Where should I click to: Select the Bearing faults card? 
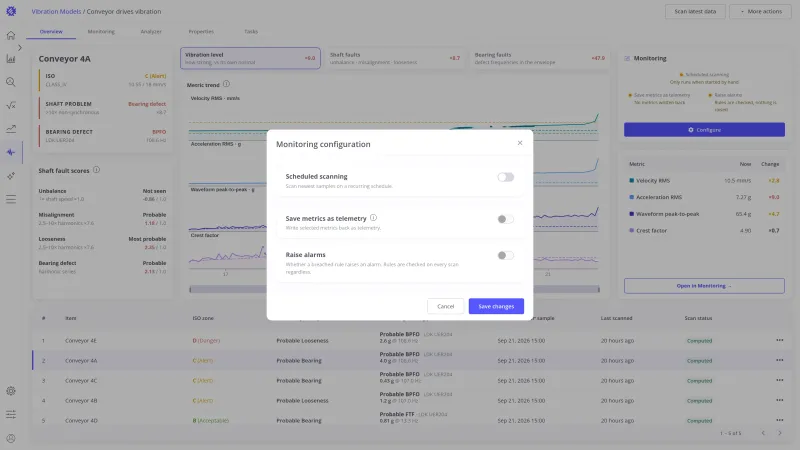[540, 58]
